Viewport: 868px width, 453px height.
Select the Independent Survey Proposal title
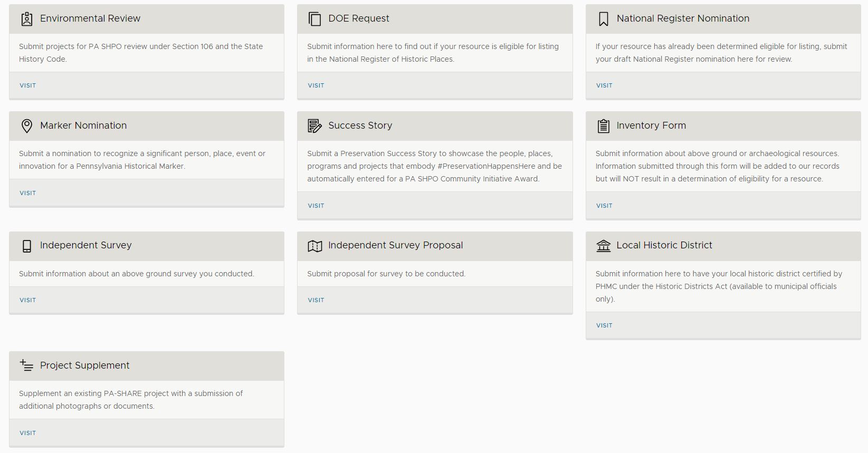tap(396, 245)
